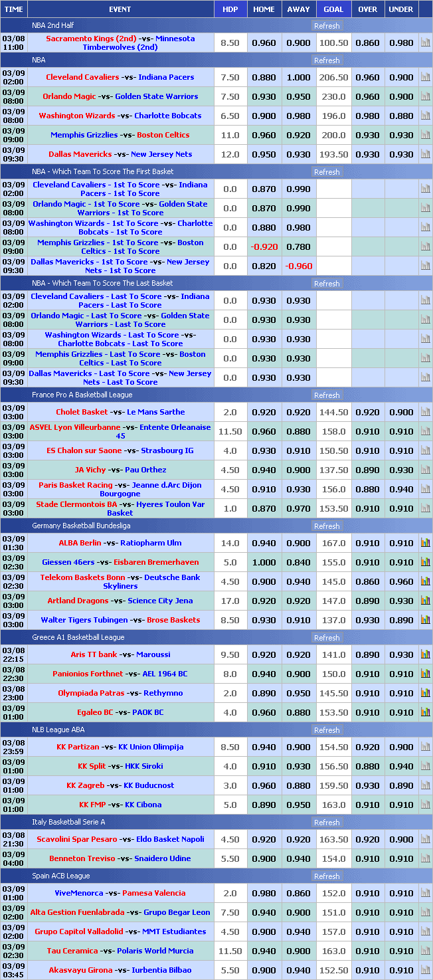Open colored chart icon for ALBA Berlin vs Ratiopharm Ulm
This screenshot has height=980, width=433.
click(426, 543)
